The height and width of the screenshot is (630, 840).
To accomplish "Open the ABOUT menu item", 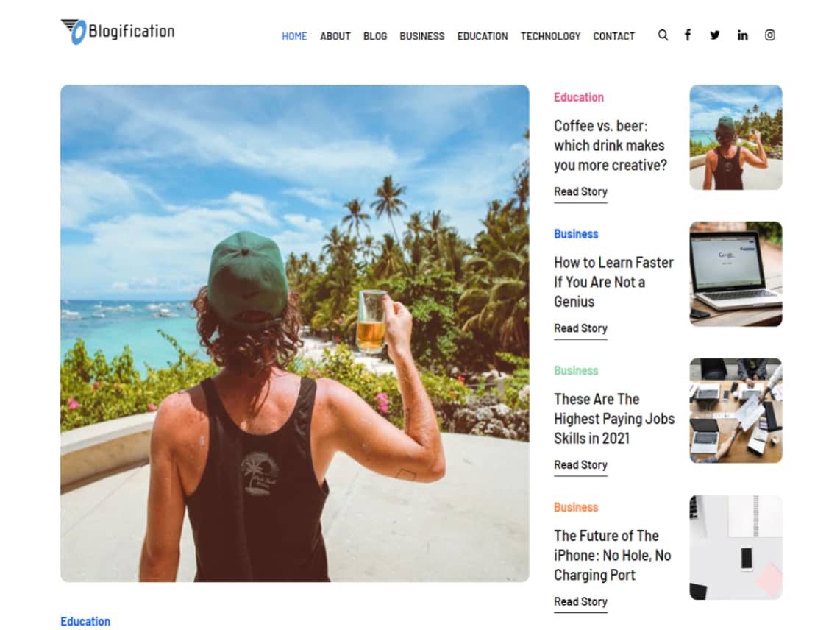I will tap(335, 36).
